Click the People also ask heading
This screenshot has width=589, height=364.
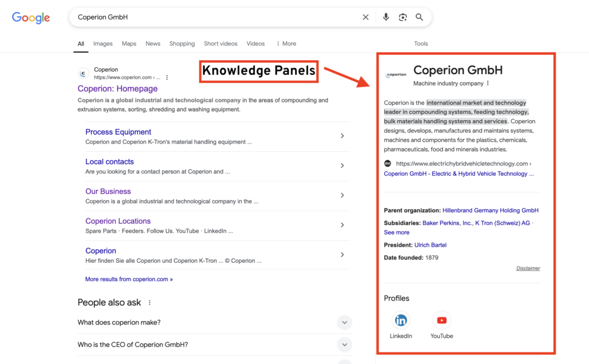[x=109, y=302]
